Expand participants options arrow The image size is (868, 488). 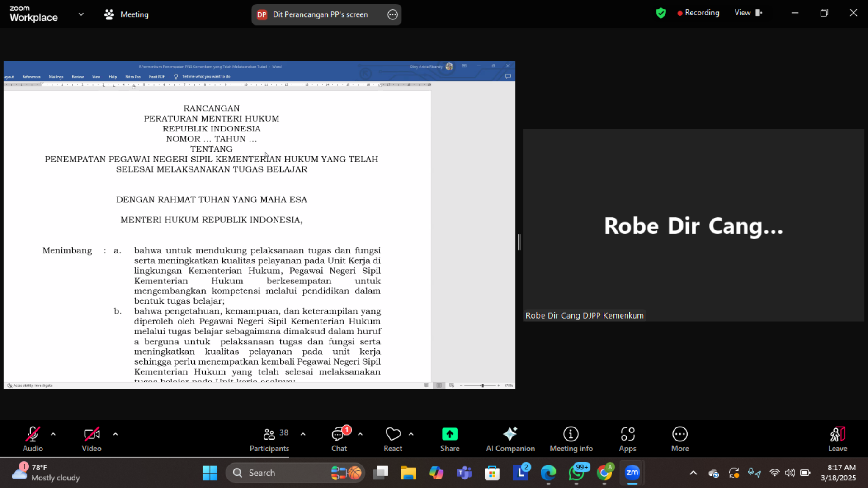303,434
